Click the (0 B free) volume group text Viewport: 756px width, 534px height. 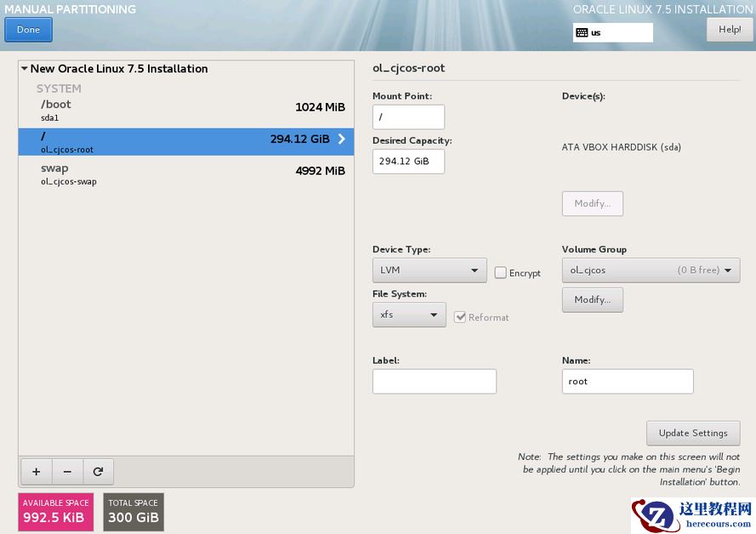698,270
